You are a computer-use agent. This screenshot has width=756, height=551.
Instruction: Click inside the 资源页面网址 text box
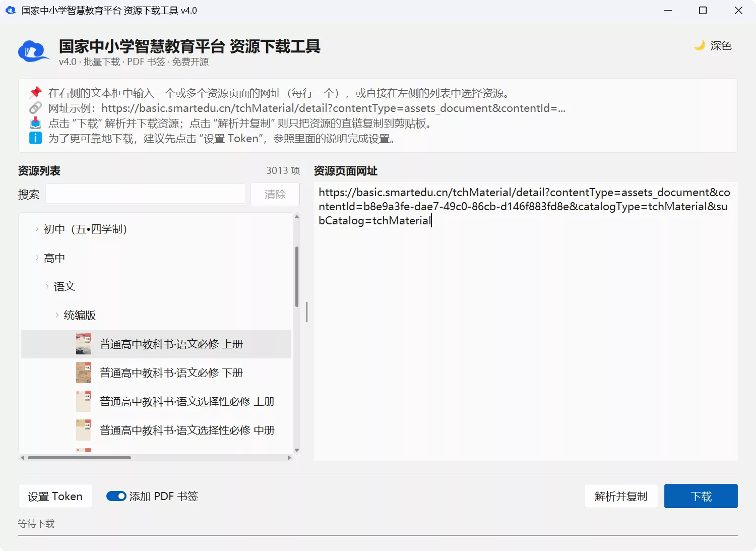click(x=526, y=321)
